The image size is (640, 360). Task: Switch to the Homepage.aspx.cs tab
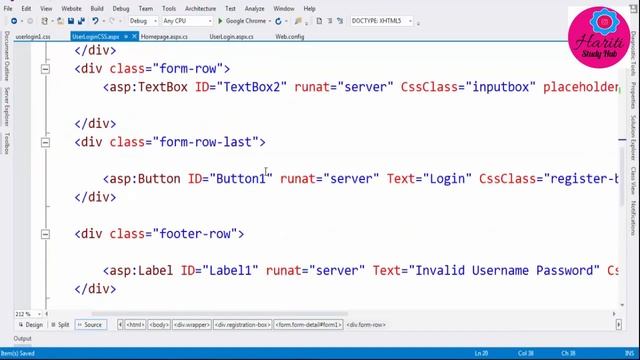click(164, 37)
